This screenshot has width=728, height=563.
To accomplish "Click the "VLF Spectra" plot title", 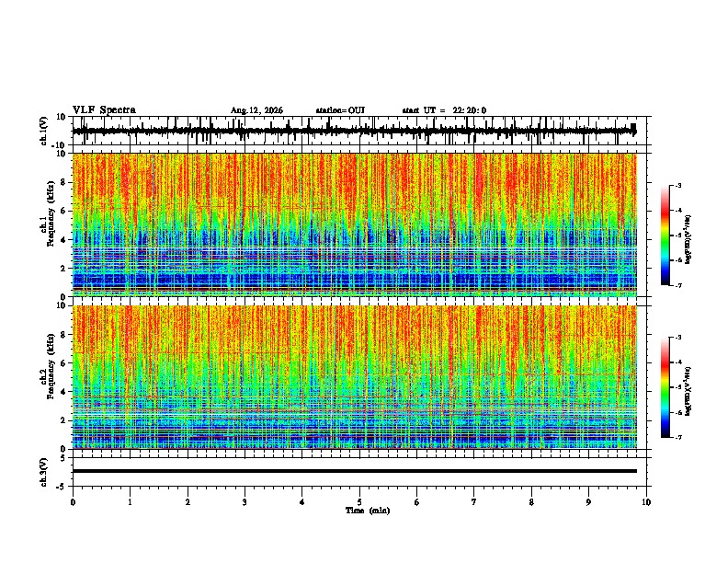I will pyautogui.click(x=104, y=110).
